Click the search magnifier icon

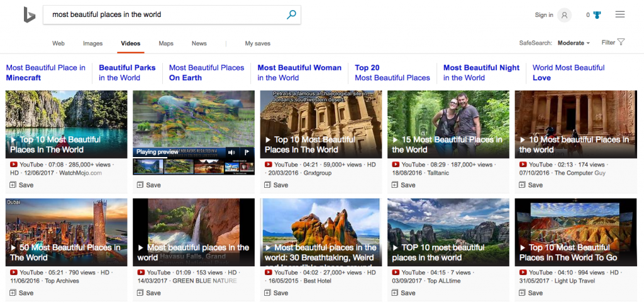pyautogui.click(x=291, y=14)
